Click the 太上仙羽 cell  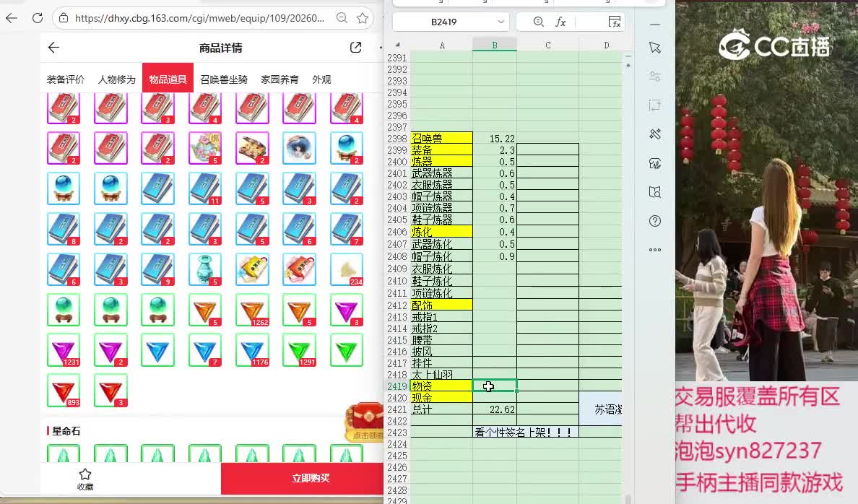(x=441, y=375)
